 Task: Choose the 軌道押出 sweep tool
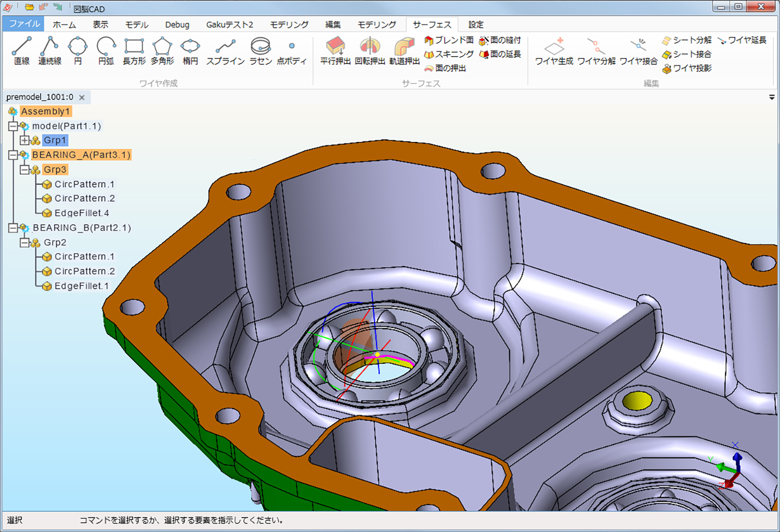pyautogui.click(x=404, y=50)
